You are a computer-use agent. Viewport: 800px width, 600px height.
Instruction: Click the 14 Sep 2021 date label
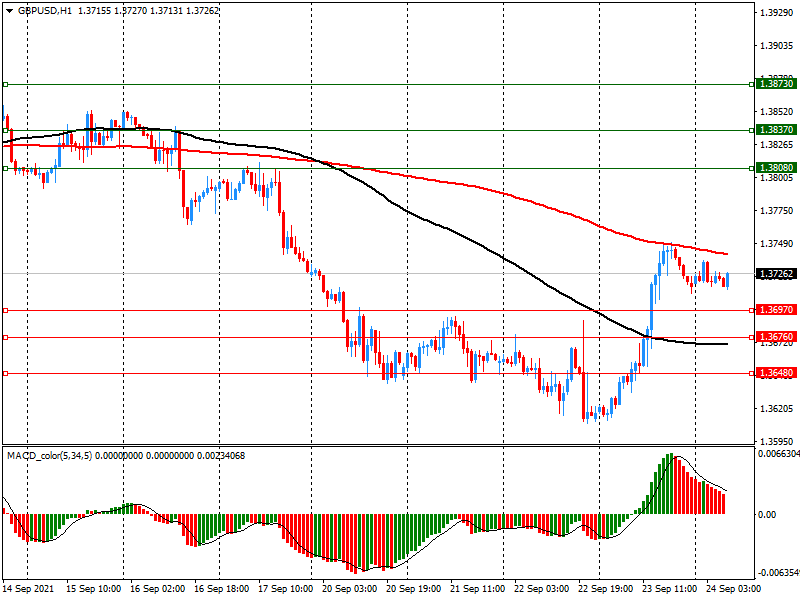point(28,589)
